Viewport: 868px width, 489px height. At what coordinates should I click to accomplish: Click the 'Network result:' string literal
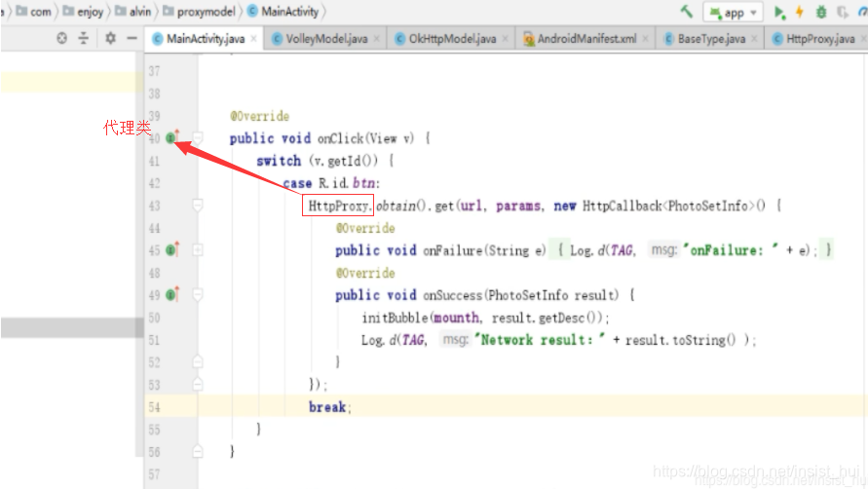540,340
